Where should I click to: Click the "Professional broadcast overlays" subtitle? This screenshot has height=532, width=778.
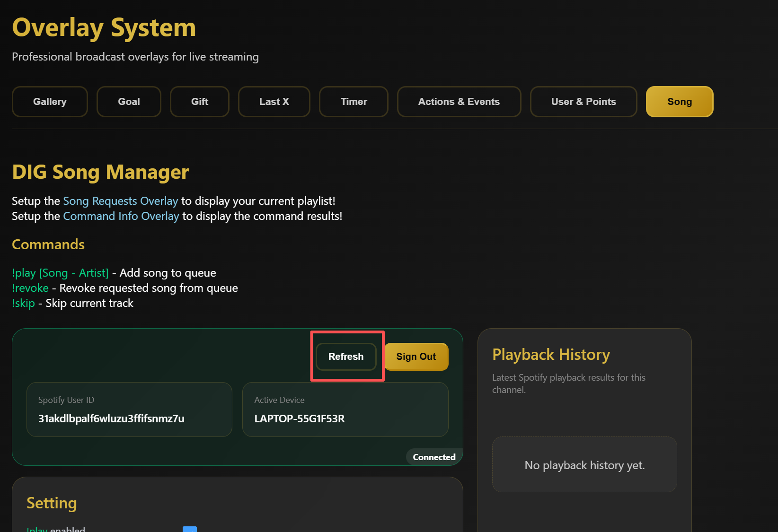point(135,57)
